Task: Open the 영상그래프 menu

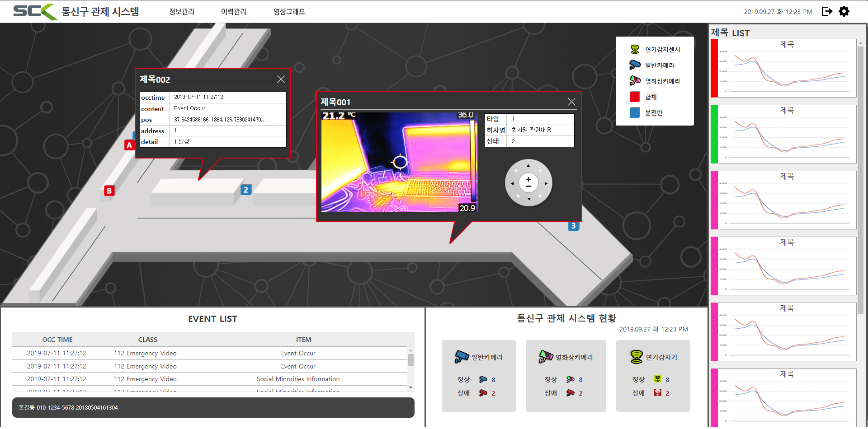Action: (289, 12)
